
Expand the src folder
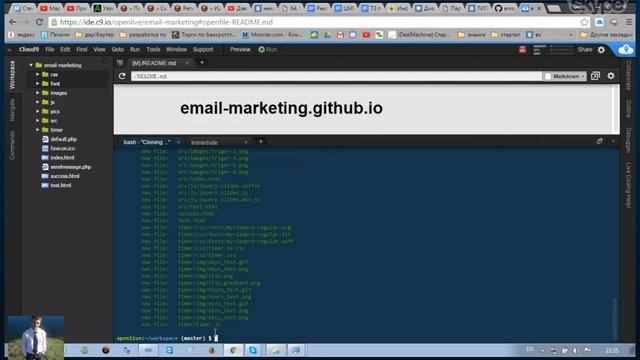(38, 120)
